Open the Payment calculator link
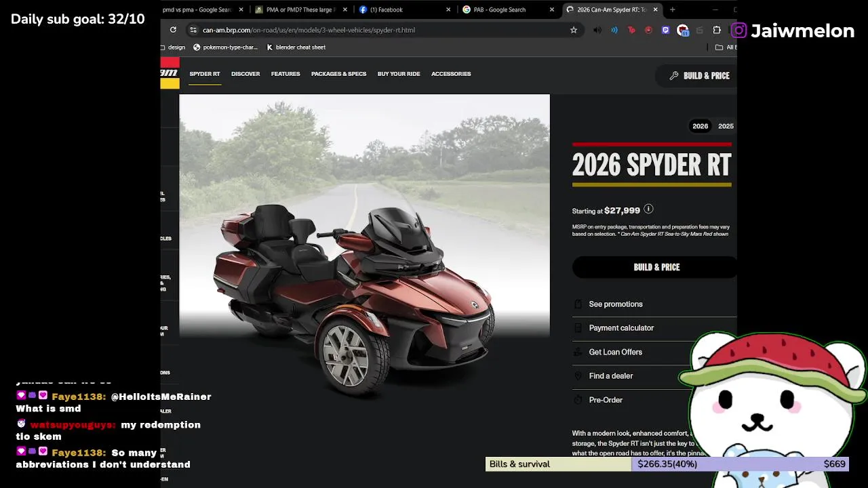Screen dimensions: 868x488 [x=621, y=328]
